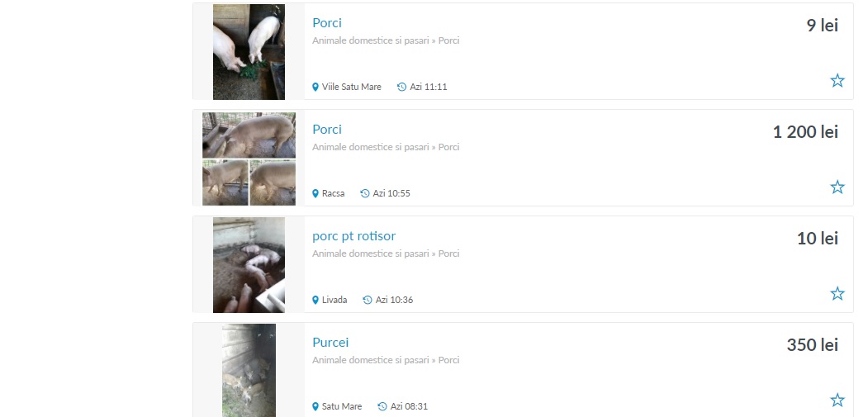Image resolution: width=868 pixels, height=417 pixels.
Task: Click the 1 200 lei price
Action: coord(805,132)
